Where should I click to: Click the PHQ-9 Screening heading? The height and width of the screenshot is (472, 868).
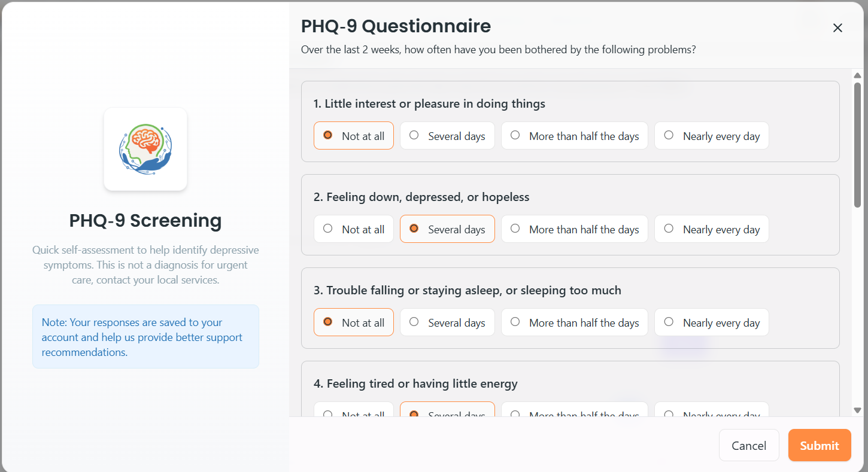(x=145, y=221)
